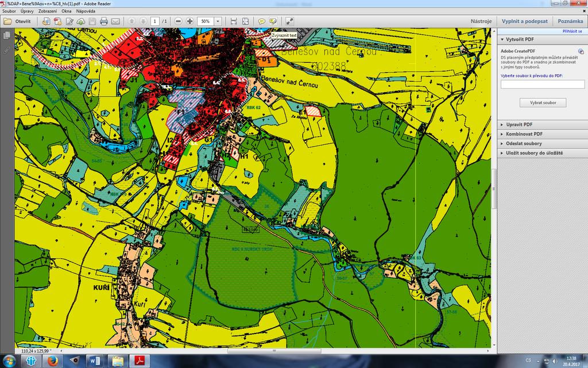Click the file to convert input field
Viewport: 588px width, 368px height.
pos(543,85)
